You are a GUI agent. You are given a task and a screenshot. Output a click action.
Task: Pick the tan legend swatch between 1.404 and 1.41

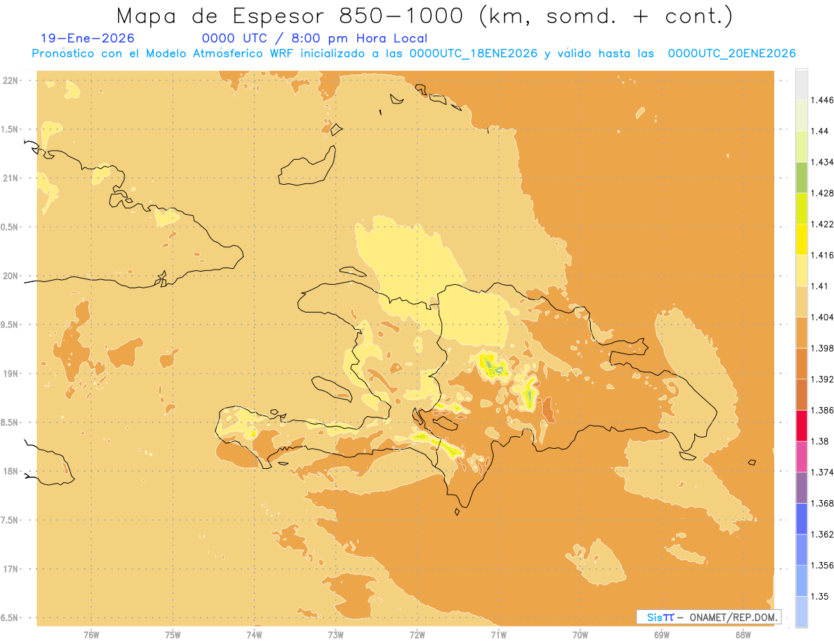pyautogui.click(x=801, y=302)
